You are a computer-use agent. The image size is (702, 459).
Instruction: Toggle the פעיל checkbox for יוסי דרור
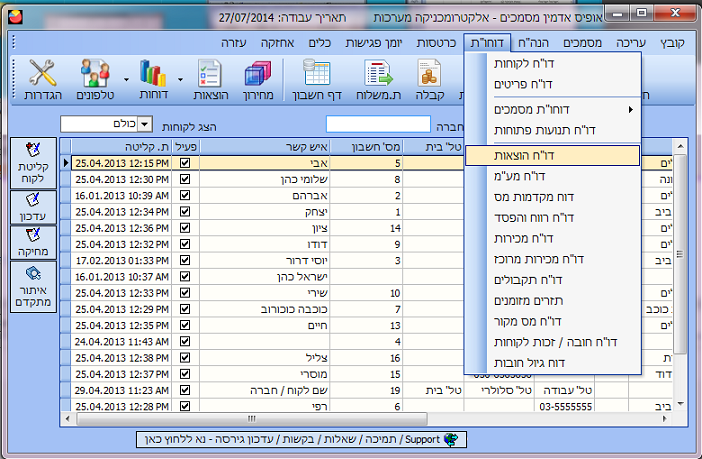(x=185, y=260)
